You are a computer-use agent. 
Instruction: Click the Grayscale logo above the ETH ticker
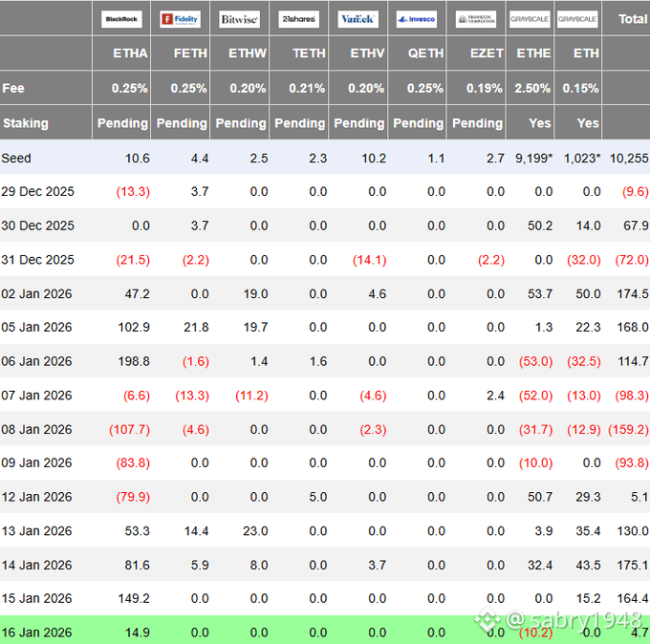(x=577, y=18)
